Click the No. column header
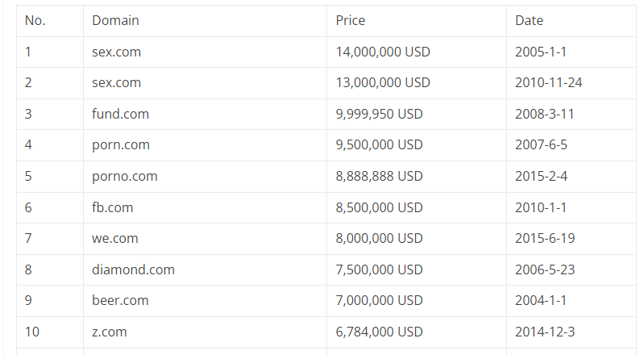Screen dimensions: 644x355 [x=35, y=20]
